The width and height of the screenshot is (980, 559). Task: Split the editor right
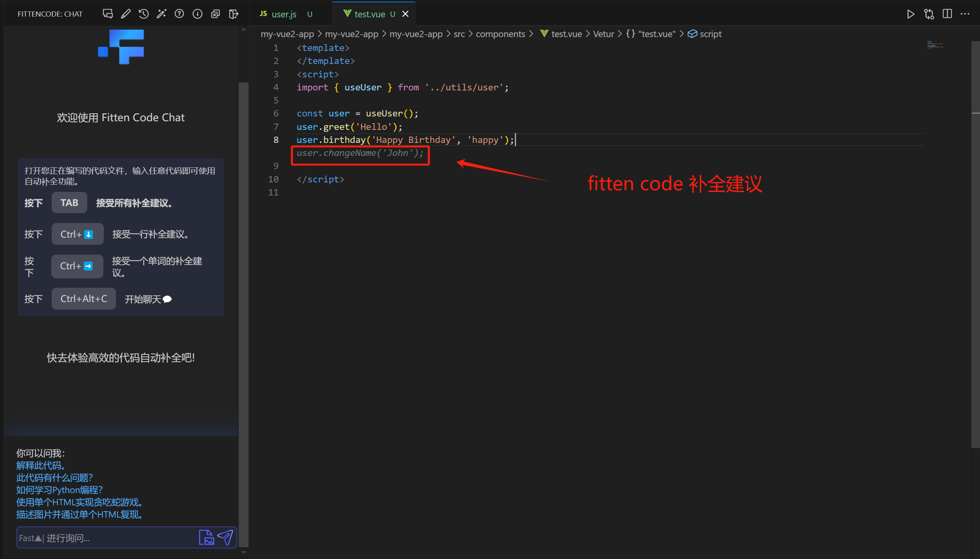coord(947,14)
